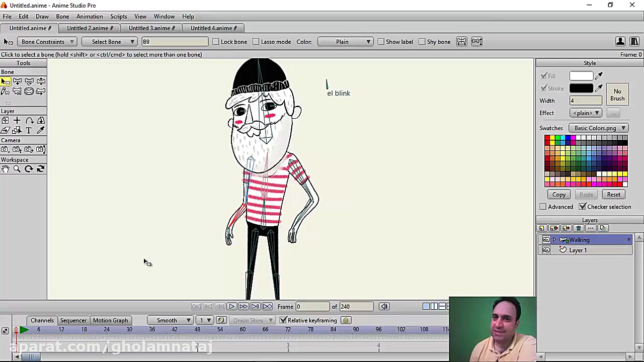Select the Reparent Bone tool
The image size is (644, 362).
(x=17, y=91)
